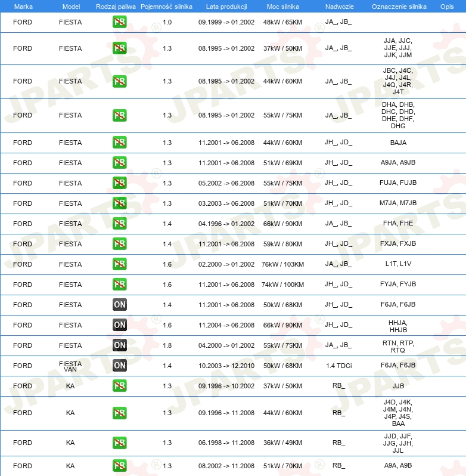Click the 59kW / 80KM power cell

(282, 244)
